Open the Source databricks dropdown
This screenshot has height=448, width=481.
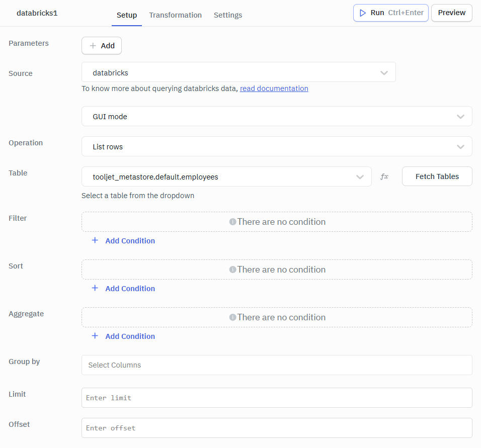point(238,72)
